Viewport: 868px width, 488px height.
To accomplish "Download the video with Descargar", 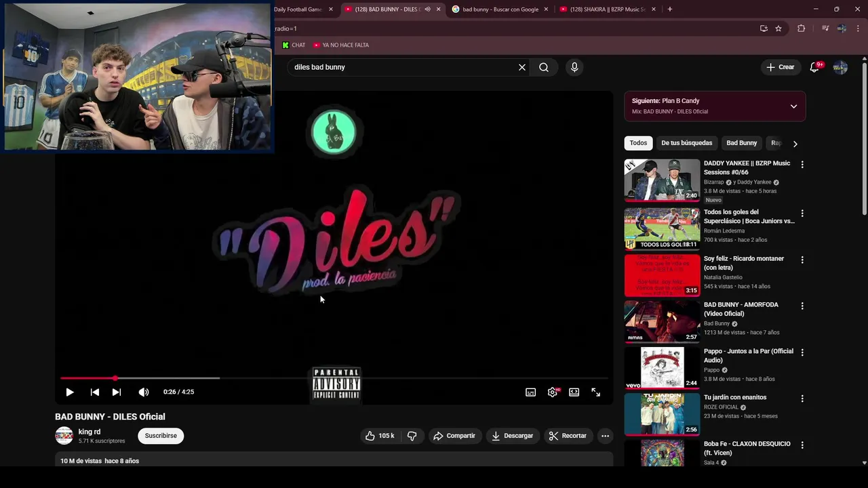I will tap(513, 436).
